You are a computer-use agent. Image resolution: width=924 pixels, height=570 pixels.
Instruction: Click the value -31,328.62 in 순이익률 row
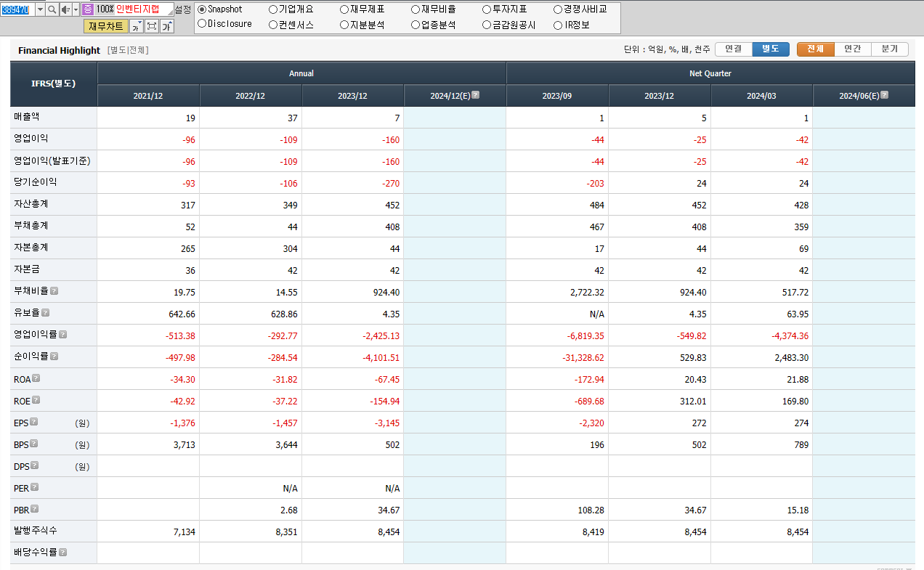pos(583,358)
